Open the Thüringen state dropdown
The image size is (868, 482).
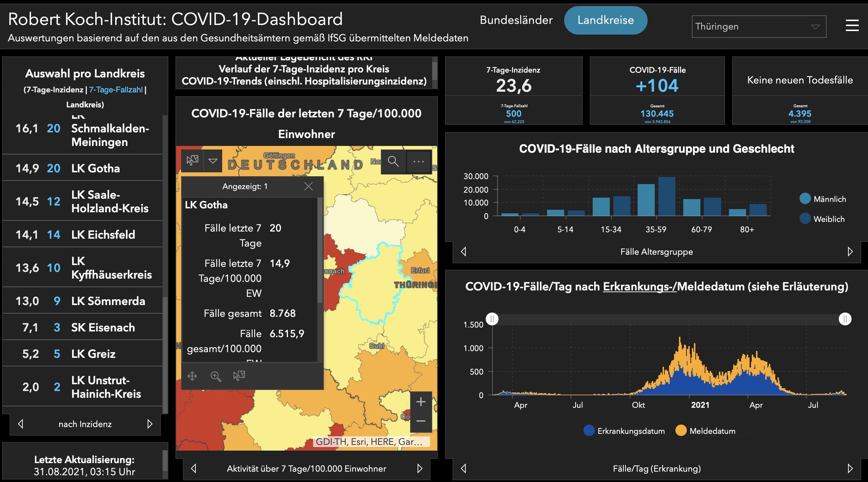click(759, 26)
